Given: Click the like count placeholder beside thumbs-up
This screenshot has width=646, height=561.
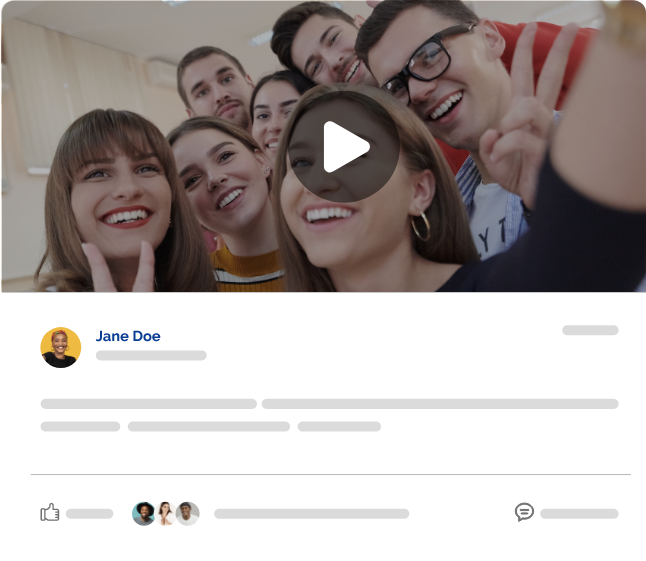Looking at the screenshot, I should tap(90, 513).
